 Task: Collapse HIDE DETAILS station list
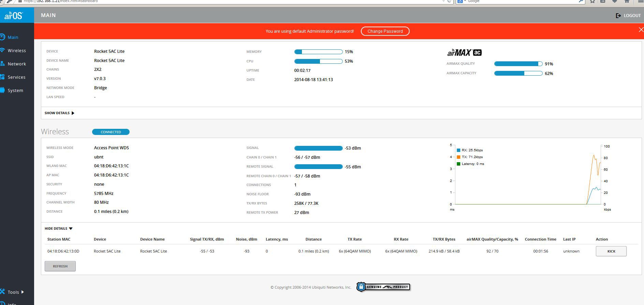click(59, 228)
